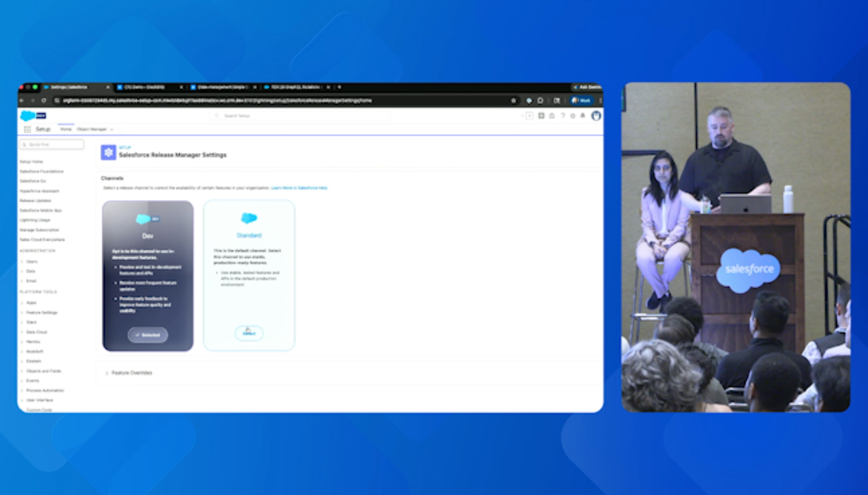
Task: Click the Salesforce Help question mark icon
Action: (x=562, y=115)
